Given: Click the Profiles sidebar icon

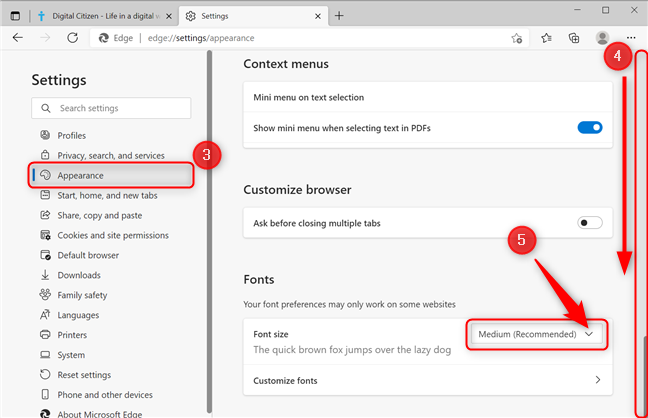Looking at the screenshot, I should pos(45,135).
